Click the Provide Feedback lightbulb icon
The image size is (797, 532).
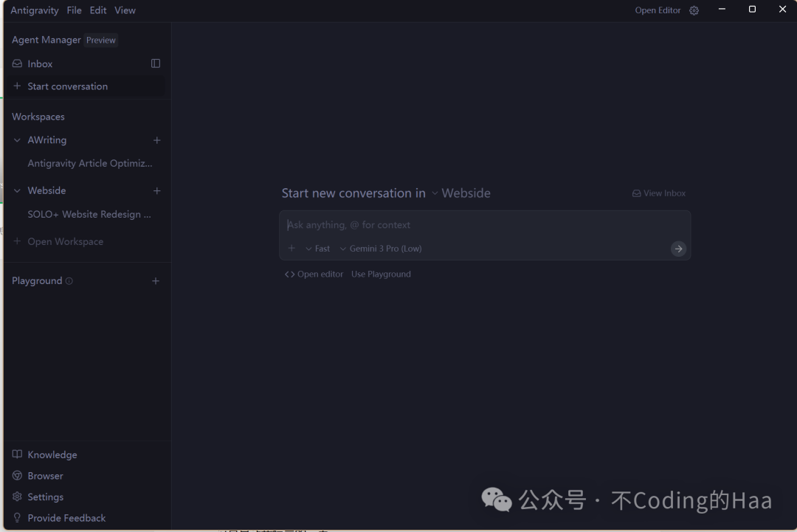tap(17, 518)
